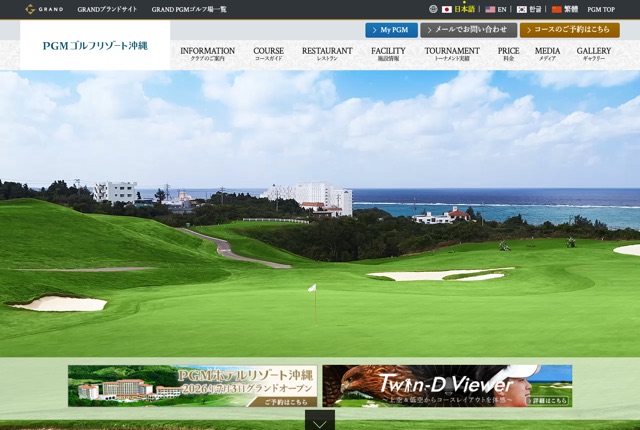Viewport: 640px width, 430px height.
Task: Open GRAND PGMゴルフ場一覧 link
Action: point(189,9)
